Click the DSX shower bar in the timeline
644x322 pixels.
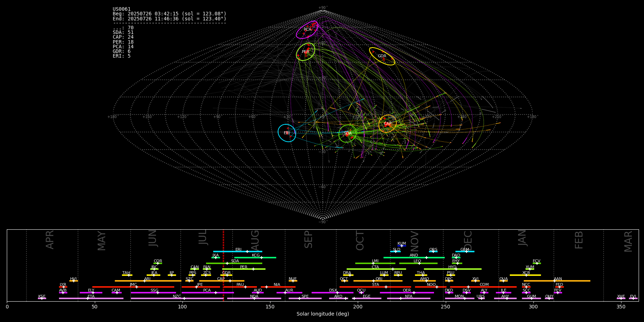pos(332,293)
